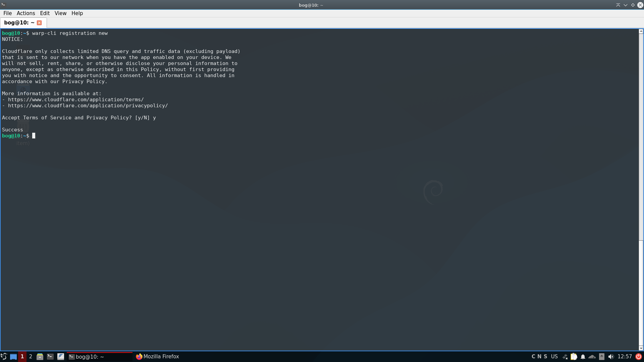Open the clipboard manager tray icon
The height and width of the screenshot is (362, 644).
click(x=574, y=356)
